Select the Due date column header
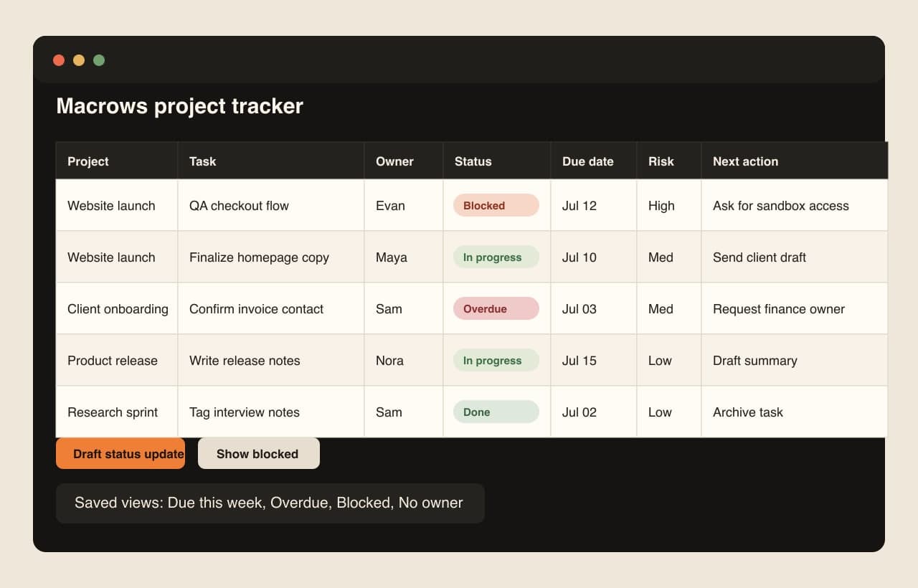 [x=594, y=161]
